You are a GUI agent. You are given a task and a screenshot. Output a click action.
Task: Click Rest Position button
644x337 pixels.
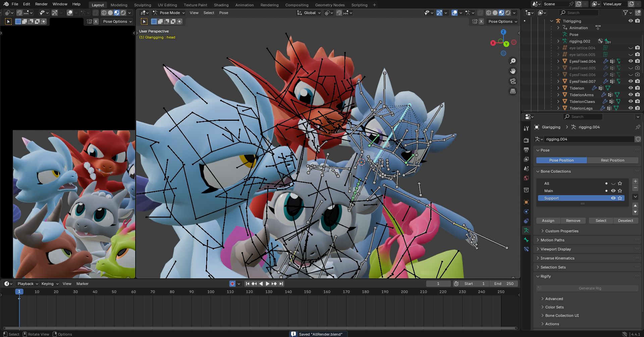(x=612, y=160)
